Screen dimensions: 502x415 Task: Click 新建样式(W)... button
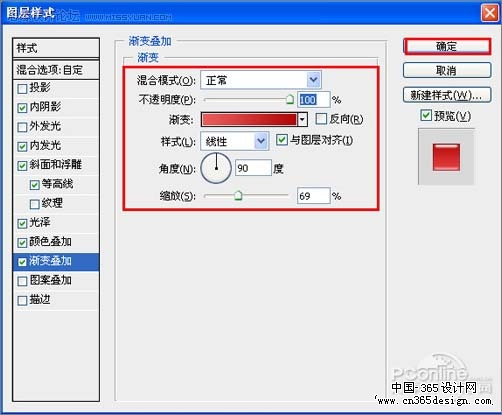click(x=447, y=95)
